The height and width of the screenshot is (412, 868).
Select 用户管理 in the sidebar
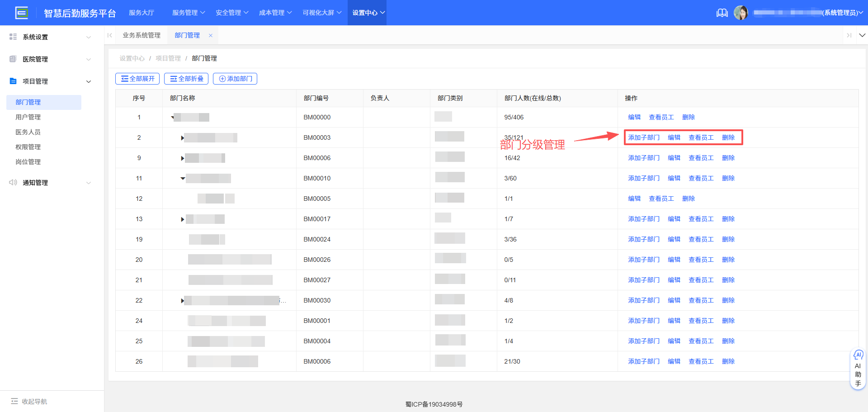(28, 117)
